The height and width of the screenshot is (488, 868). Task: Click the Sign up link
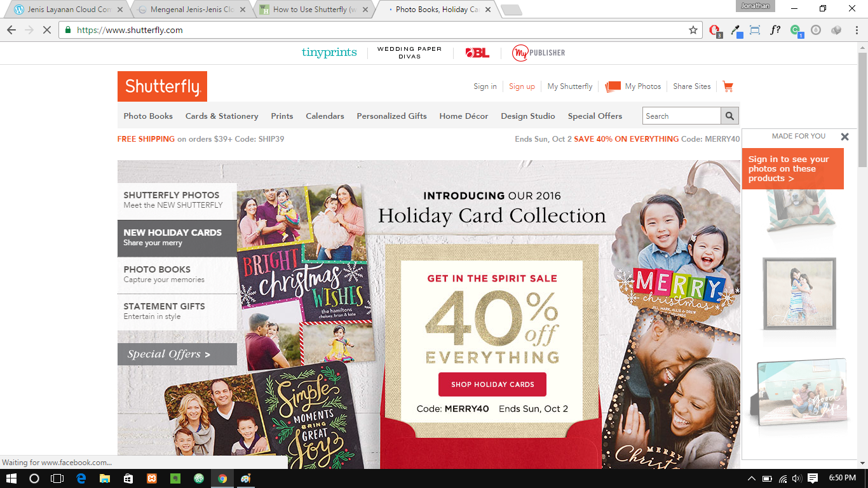click(522, 86)
